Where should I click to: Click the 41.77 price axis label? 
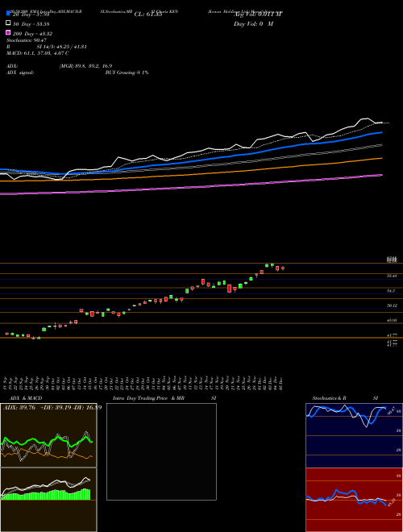pyautogui.click(x=392, y=335)
